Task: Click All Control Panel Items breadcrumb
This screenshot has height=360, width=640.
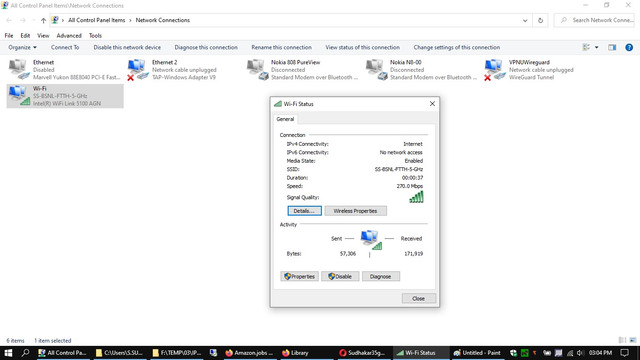Action: pyautogui.click(x=97, y=20)
